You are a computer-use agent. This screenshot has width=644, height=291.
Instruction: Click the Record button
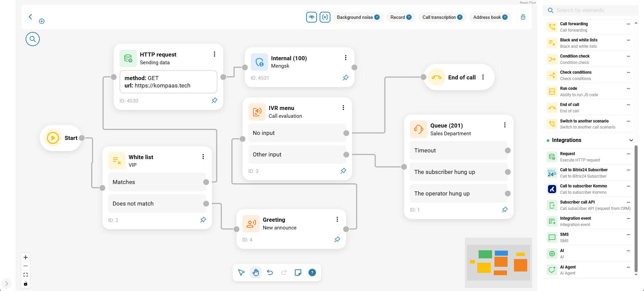point(400,17)
